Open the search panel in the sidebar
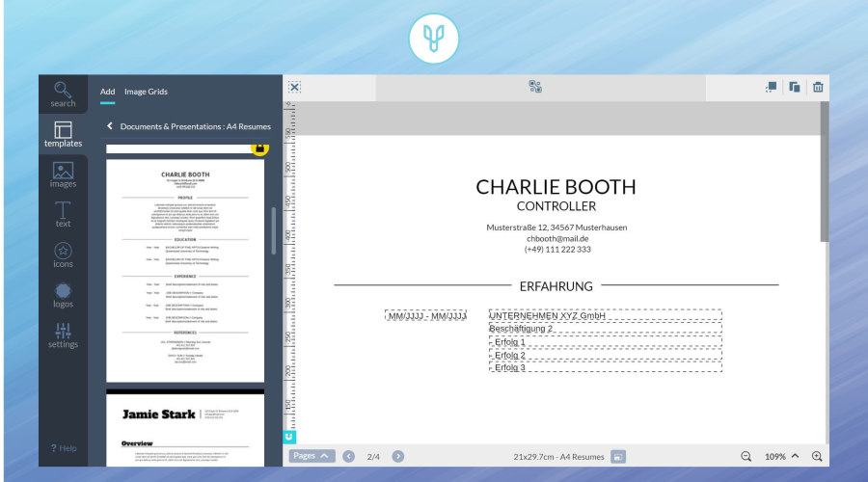 pyautogui.click(x=63, y=94)
